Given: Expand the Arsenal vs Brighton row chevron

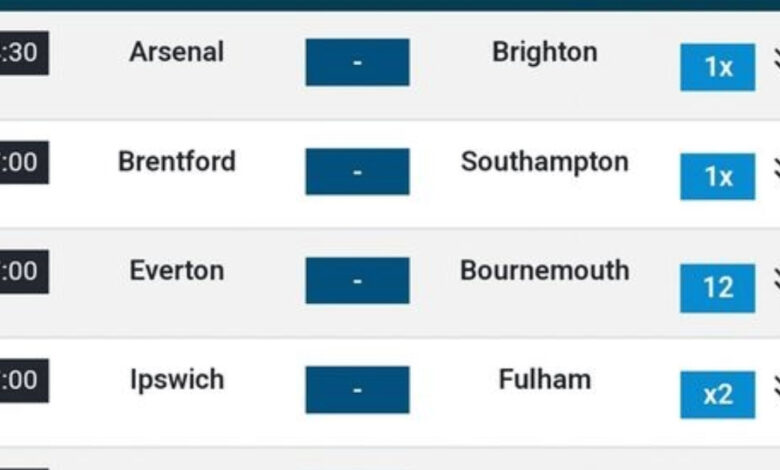Looking at the screenshot, I should pyautogui.click(x=776, y=59).
